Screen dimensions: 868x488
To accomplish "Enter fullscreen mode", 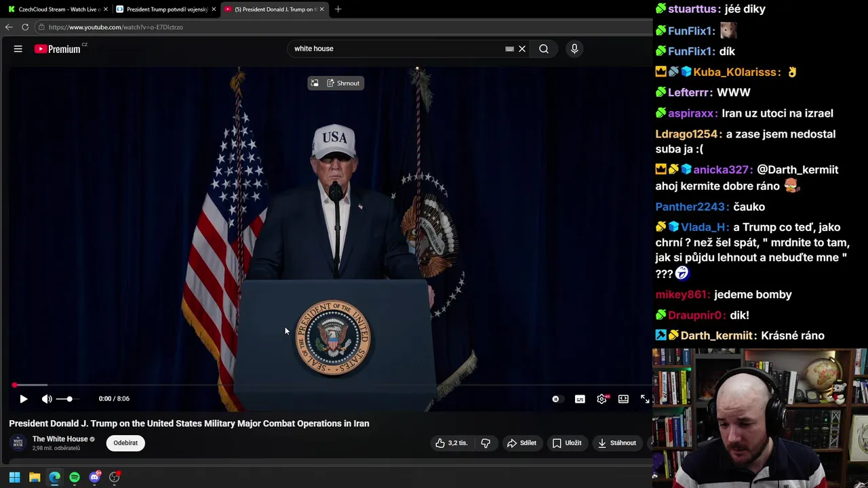I will click(645, 399).
